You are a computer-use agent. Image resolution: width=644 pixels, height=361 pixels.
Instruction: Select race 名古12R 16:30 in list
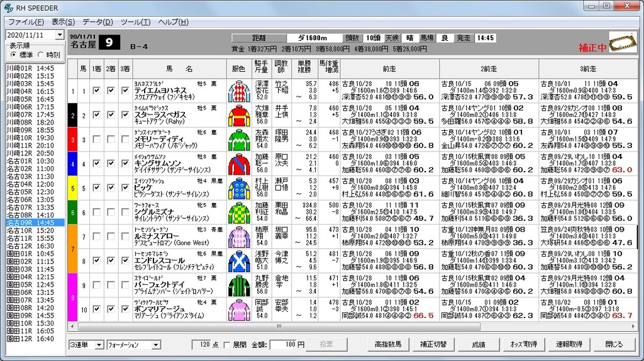pos(35,246)
